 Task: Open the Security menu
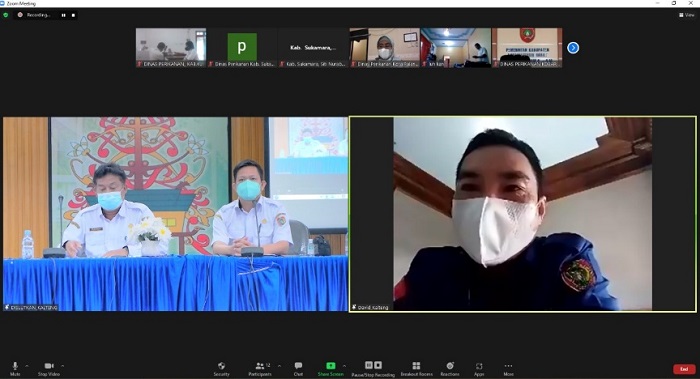click(221, 369)
